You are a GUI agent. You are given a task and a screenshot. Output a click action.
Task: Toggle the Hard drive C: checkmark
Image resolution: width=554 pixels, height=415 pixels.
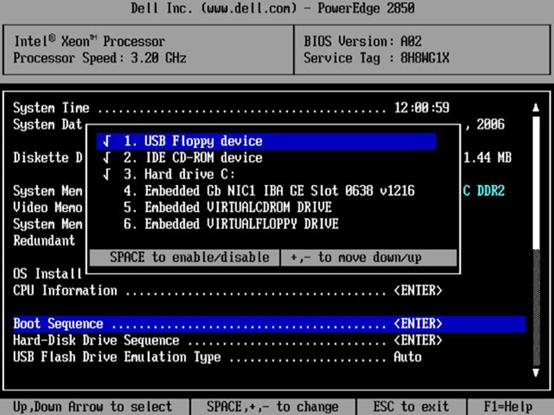click(107, 174)
